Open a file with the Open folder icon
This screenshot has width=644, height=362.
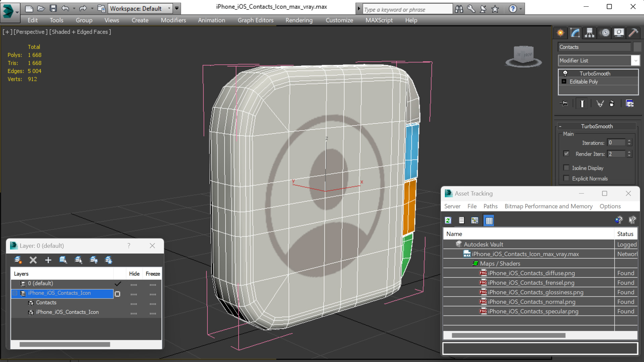point(41,8)
